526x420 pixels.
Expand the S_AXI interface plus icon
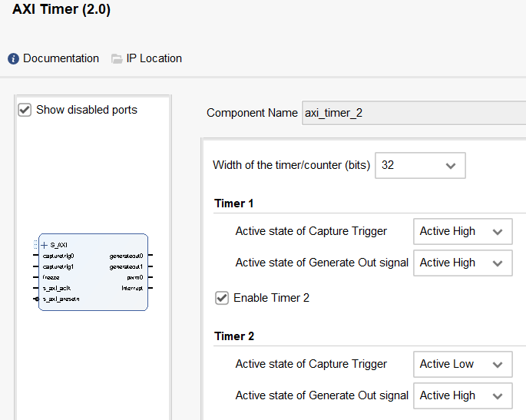(45, 245)
